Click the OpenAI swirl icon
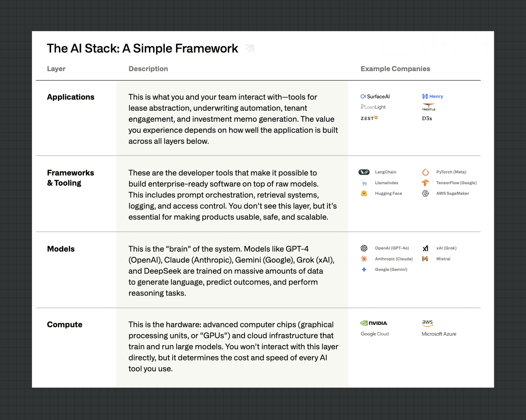Viewport: 526px width, 420px height. click(x=364, y=248)
